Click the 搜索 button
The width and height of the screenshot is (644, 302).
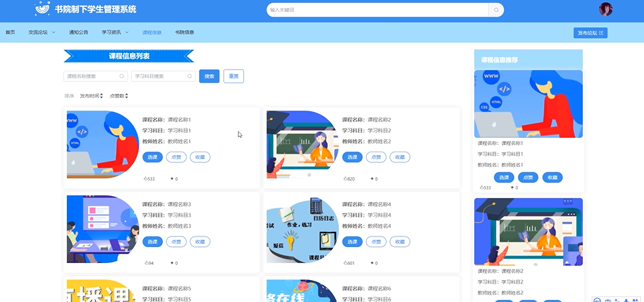pyautogui.click(x=209, y=76)
